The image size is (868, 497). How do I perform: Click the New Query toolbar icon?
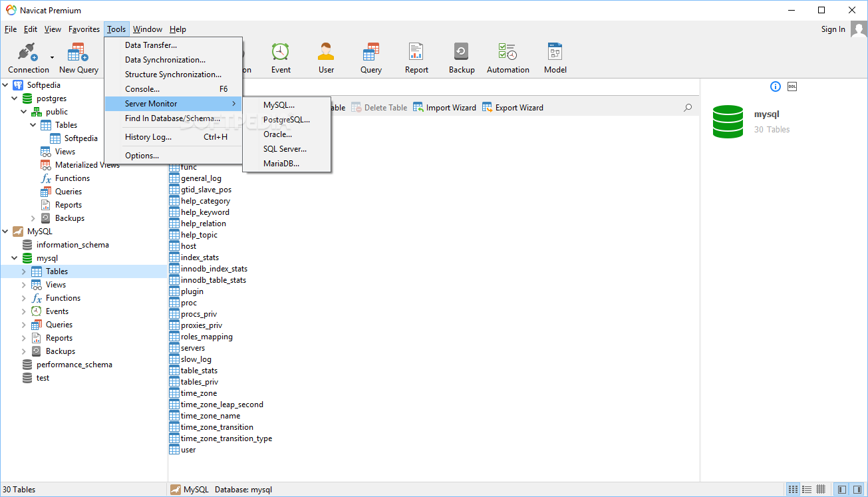click(x=78, y=58)
